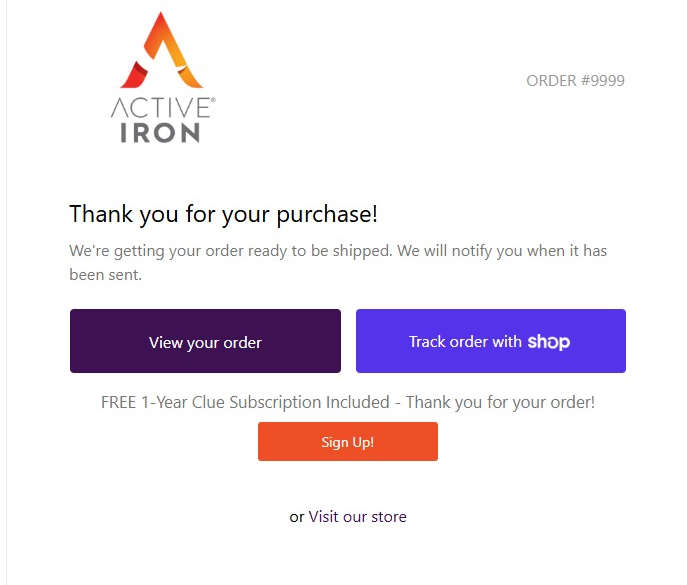
Task: Click the word or before Visit our store
Action: pos(297,517)
